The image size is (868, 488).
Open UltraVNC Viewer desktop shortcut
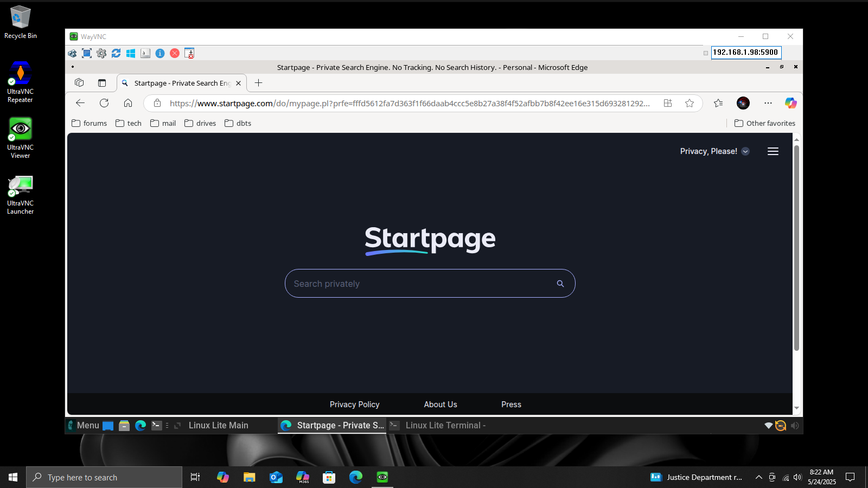click(x=21, y=138)
